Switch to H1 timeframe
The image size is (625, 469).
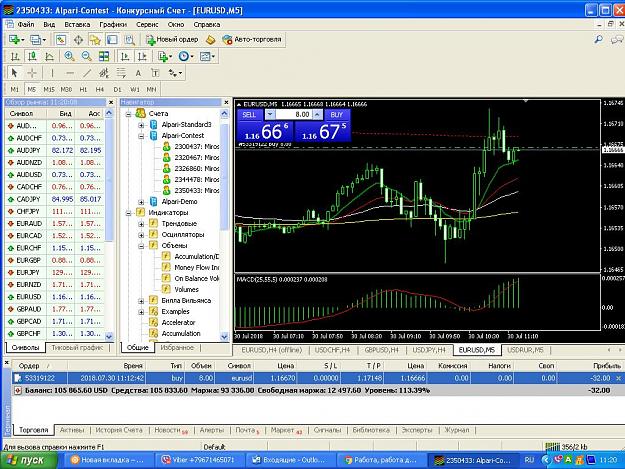(x=83, y=89)
